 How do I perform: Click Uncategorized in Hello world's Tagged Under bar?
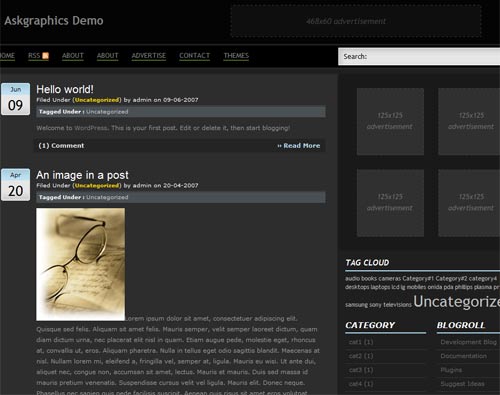click(107, 112)
